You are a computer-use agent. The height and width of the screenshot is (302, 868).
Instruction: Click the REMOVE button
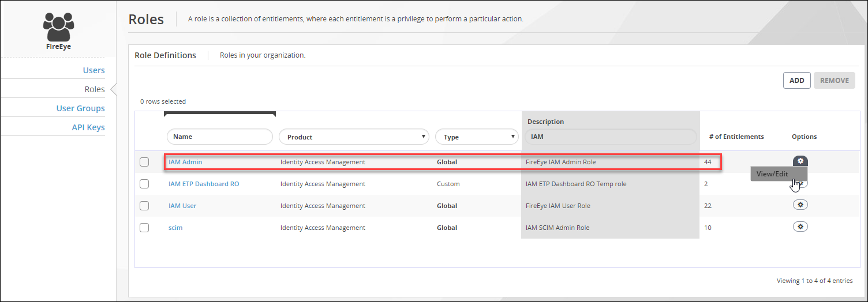835,80
